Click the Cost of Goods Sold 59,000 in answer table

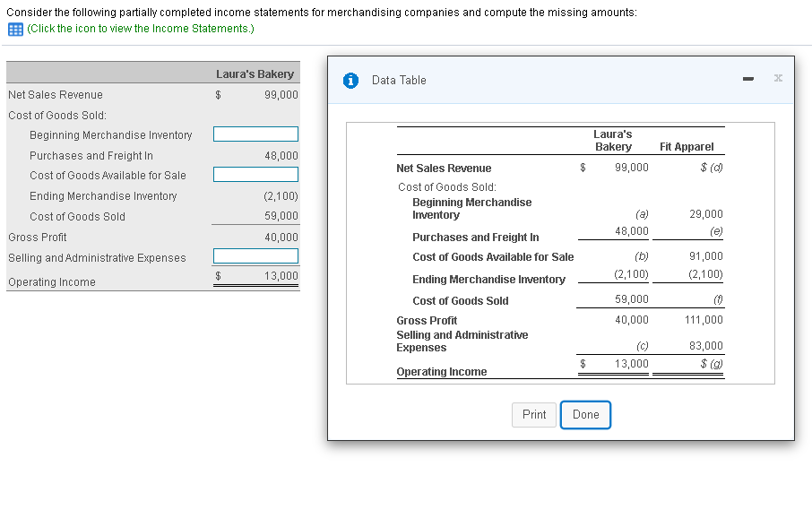coord(281,216)
